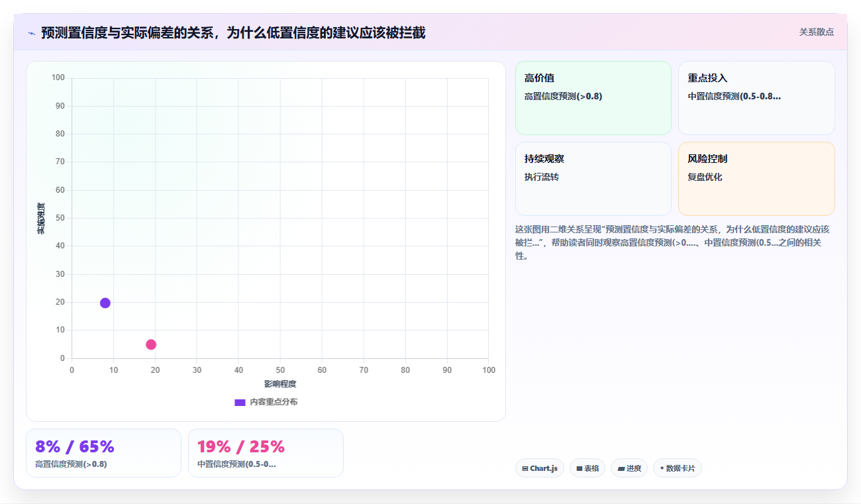Viewport: 861px width, 504px height.
Task: Click the chart title about 预测置信度
Action: tap(233, 32)
